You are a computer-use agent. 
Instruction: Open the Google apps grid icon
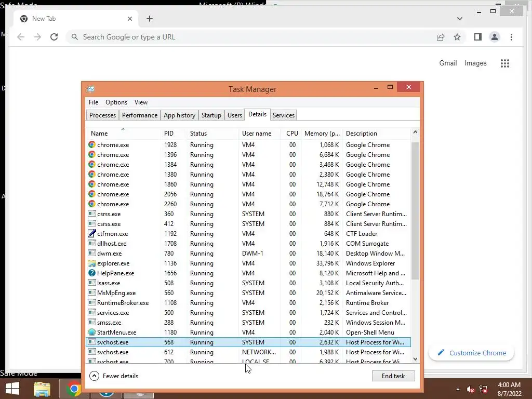click(x=505, y=63)
